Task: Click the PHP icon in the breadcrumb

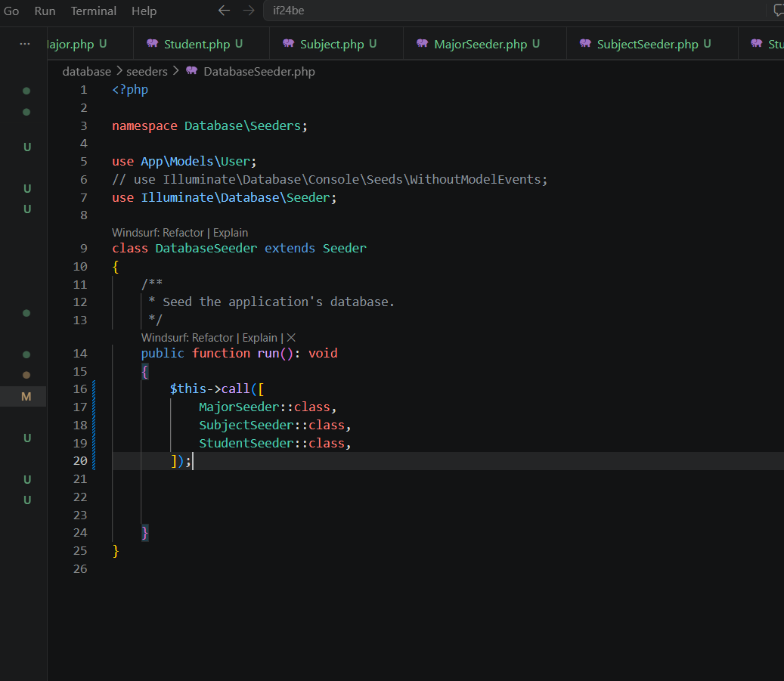Action: click(x=191, y=70)
